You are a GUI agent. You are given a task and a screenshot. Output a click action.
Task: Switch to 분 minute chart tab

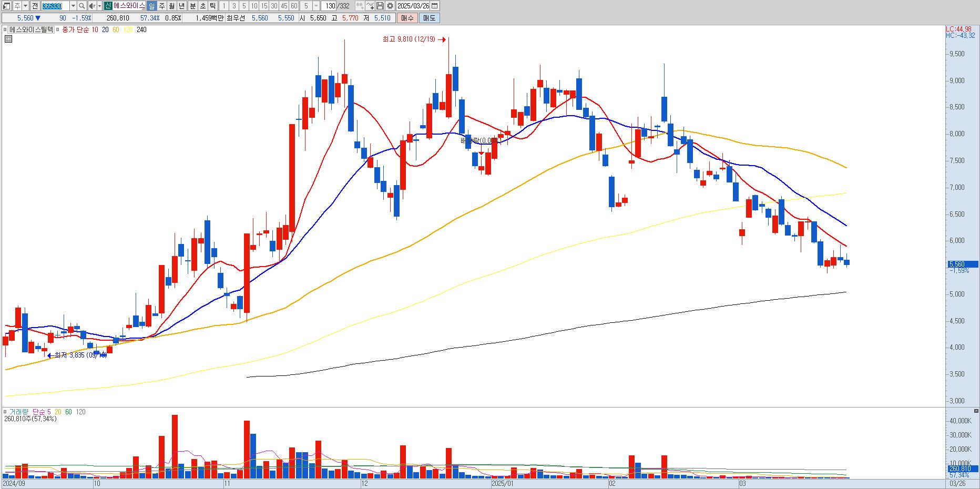click(193, 6)
